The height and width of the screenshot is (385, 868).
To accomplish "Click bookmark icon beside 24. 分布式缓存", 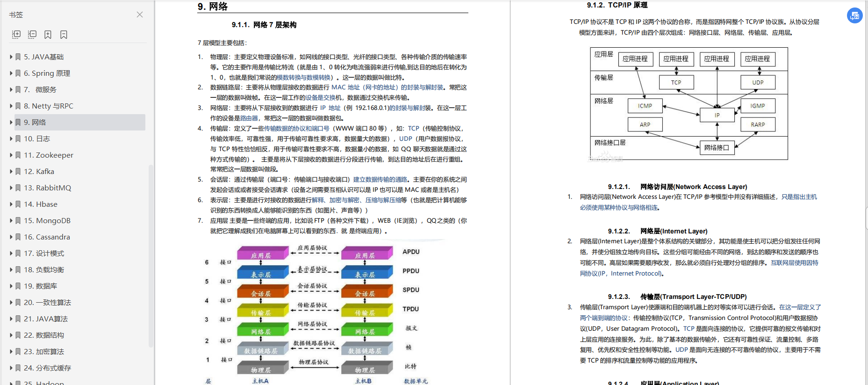I will 18,368.
